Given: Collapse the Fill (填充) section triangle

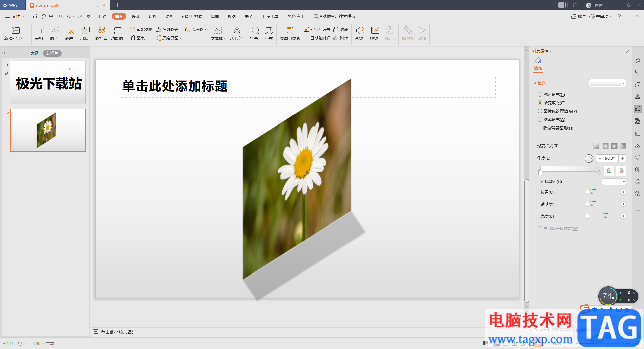Looking at the screenshot, I should (x=535, y=83).
